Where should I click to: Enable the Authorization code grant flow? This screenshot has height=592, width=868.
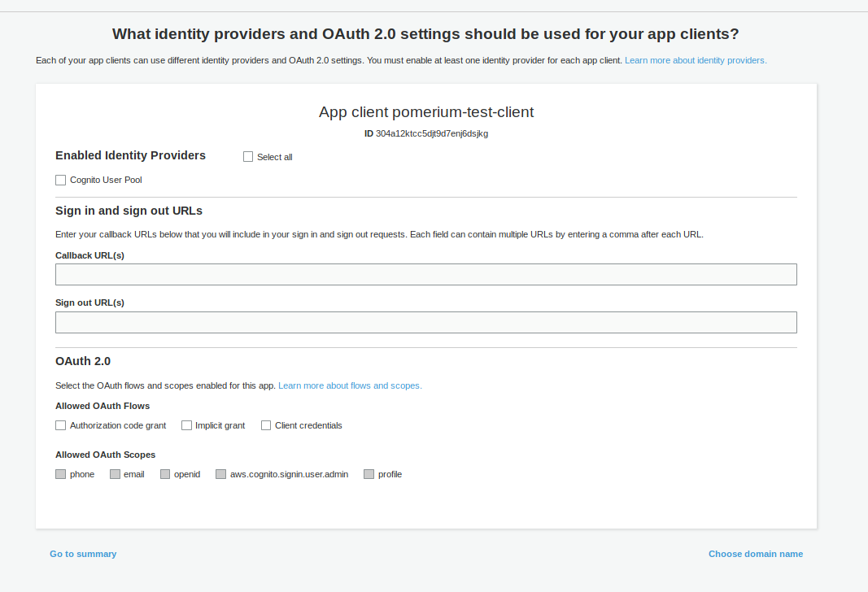[x=60, y=424]
